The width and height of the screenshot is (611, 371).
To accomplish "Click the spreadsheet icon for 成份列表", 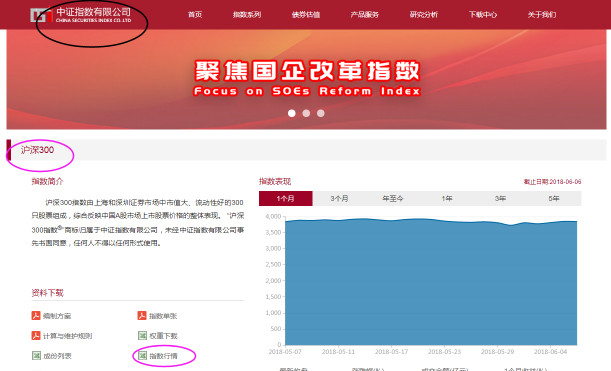I will tap(36, 355).
